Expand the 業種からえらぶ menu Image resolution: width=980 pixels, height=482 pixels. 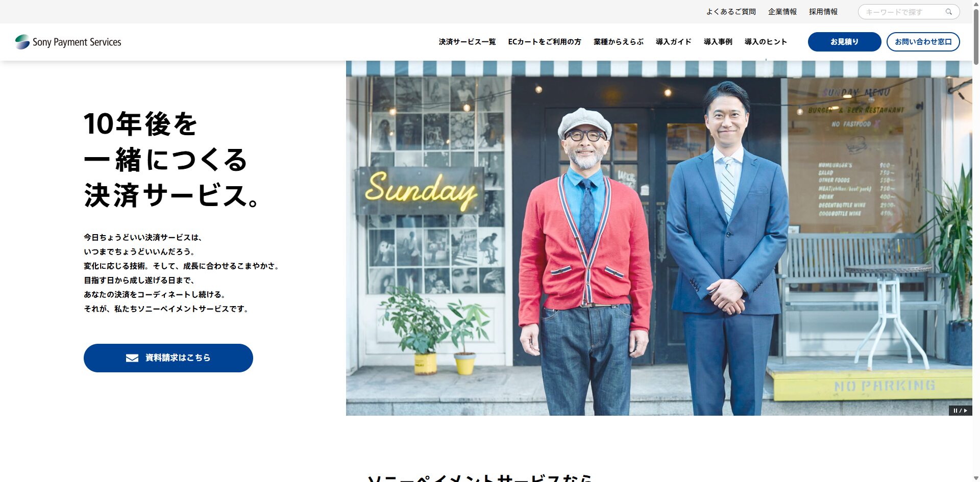[x=619, y=42]
